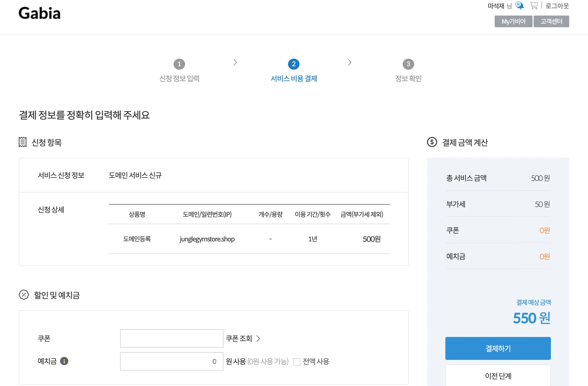
Task: Click the Gabia logo
Action: pos(40,13)
